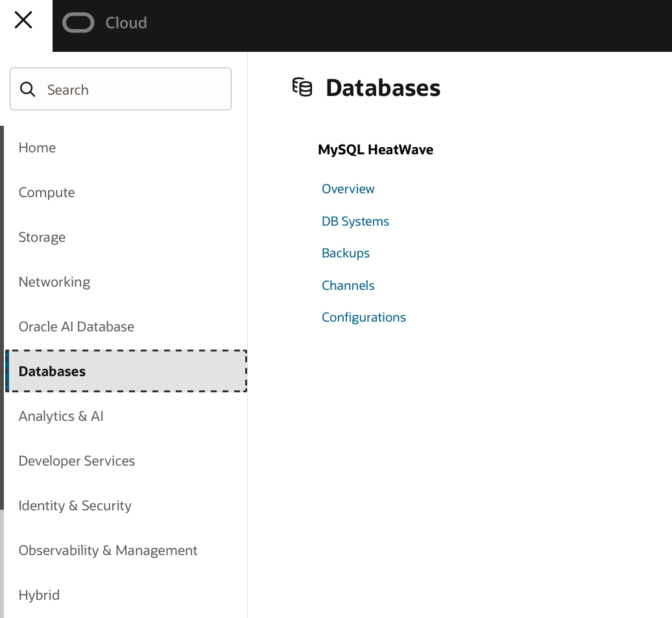This screenshot has height=618, width=672.
Task: Click the Oracle logo icon
Action: coord(78,23)
